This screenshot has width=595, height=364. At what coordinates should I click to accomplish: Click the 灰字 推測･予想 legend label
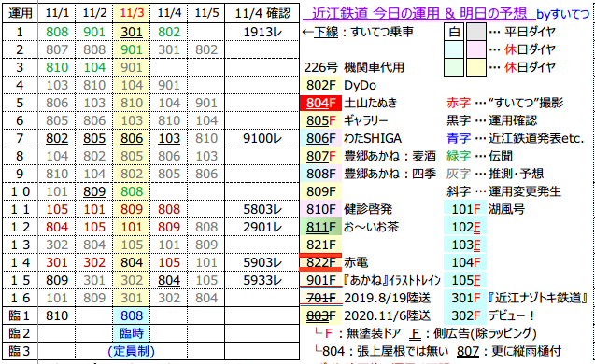coord(495,174)
